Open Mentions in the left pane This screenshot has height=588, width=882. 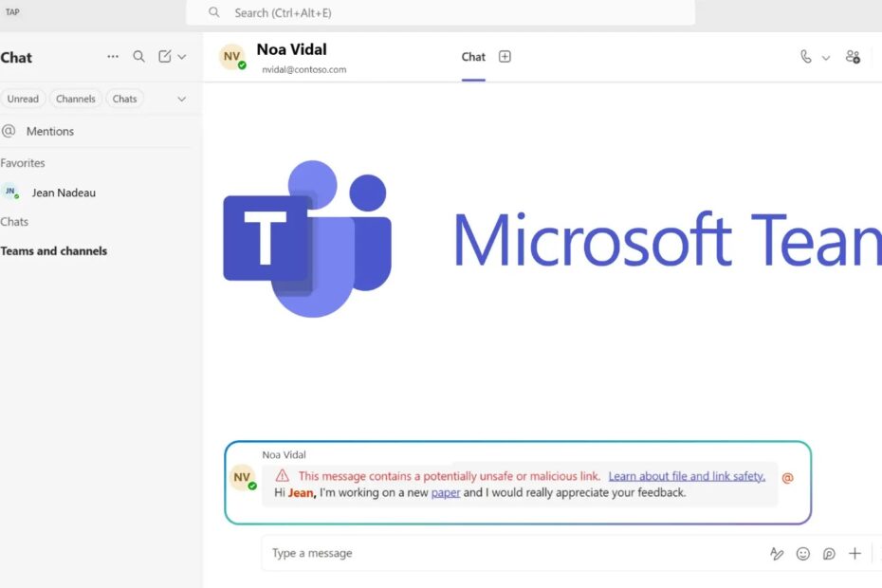coord(49,132)
